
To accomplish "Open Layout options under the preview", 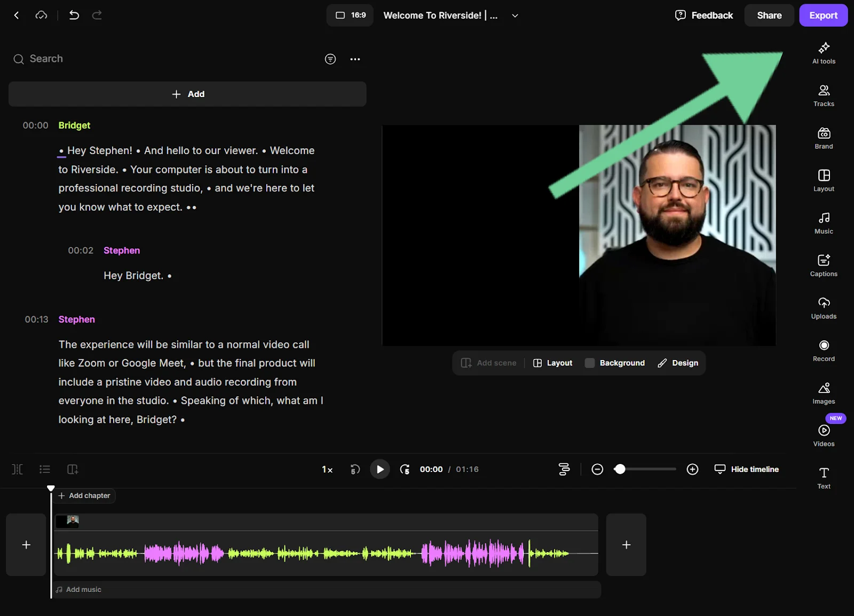I will (x=552, y=363).
